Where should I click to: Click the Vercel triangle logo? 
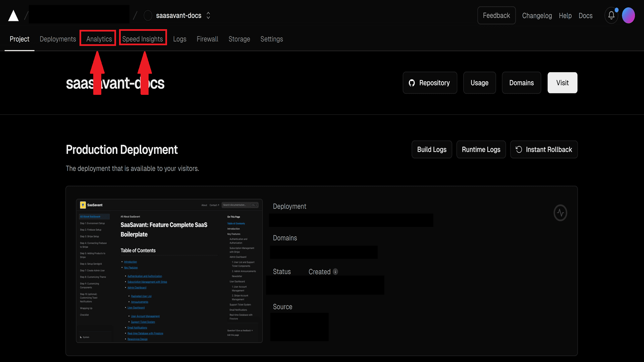13,16
